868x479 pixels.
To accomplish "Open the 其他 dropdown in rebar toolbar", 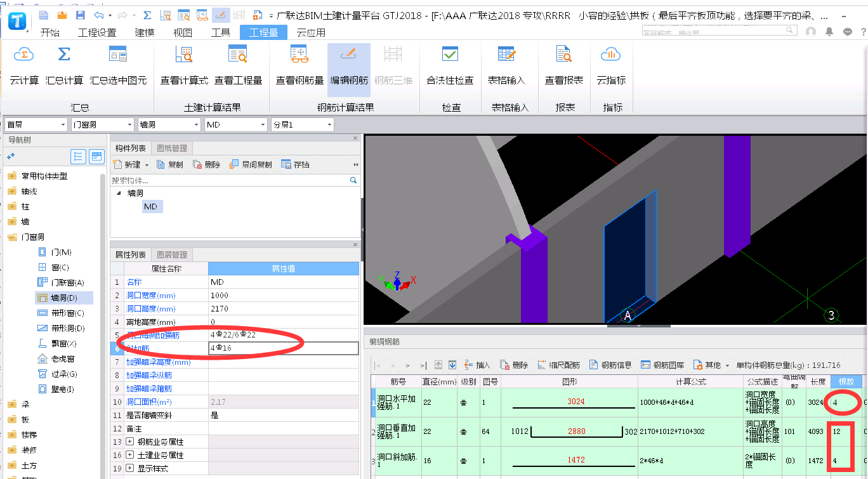I will [x=711, y=365].
